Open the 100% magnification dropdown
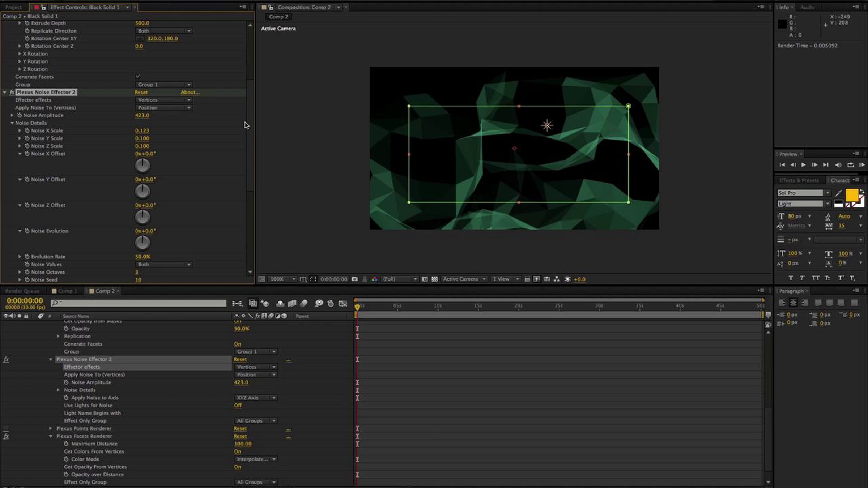The height and width of the screenshot is (488, 868). point(283,279)
